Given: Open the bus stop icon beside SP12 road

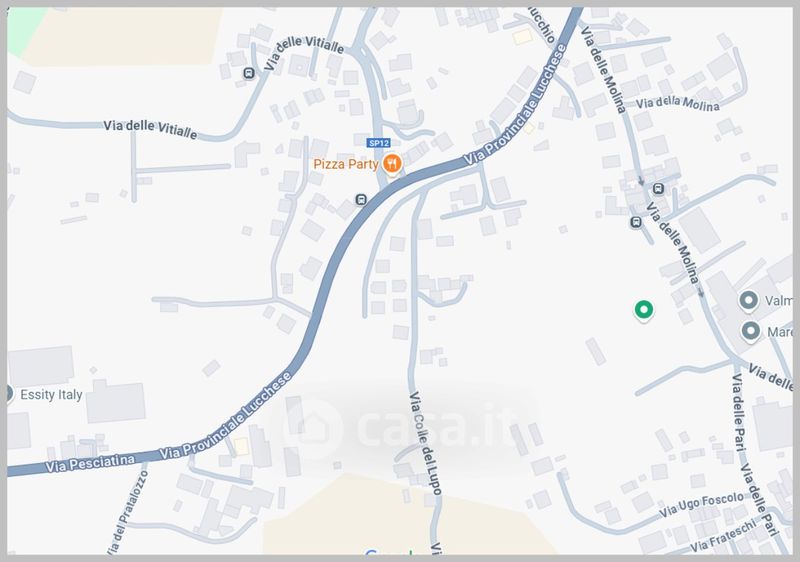Looking at the screenshot, I should 361,199.
